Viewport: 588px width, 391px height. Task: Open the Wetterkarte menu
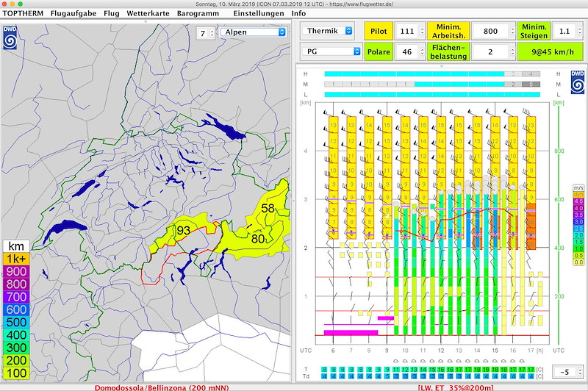(148, 13)
